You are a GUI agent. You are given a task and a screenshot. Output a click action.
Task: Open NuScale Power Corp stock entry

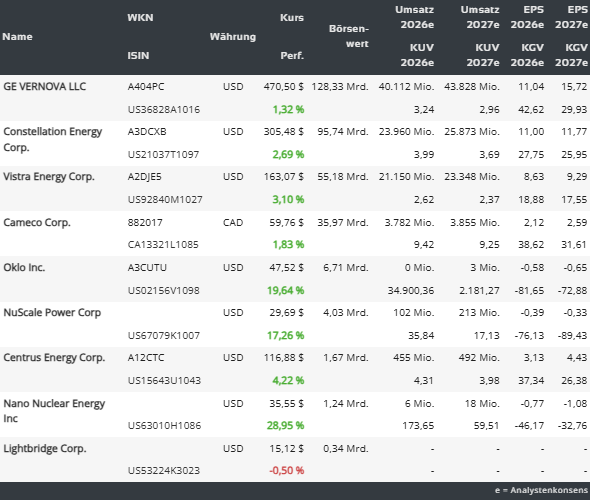(x=52, y=313)
